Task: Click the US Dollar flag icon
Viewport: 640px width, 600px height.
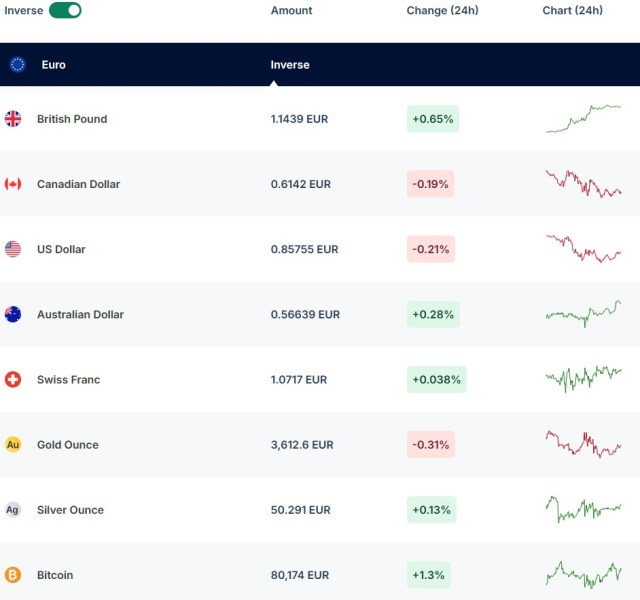Action: click(x=13, y=249)
